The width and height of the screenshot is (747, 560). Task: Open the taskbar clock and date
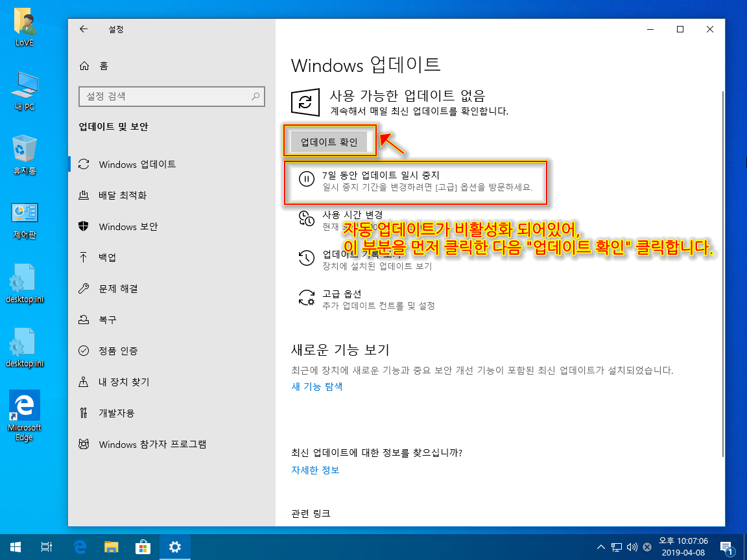(683, 547)
